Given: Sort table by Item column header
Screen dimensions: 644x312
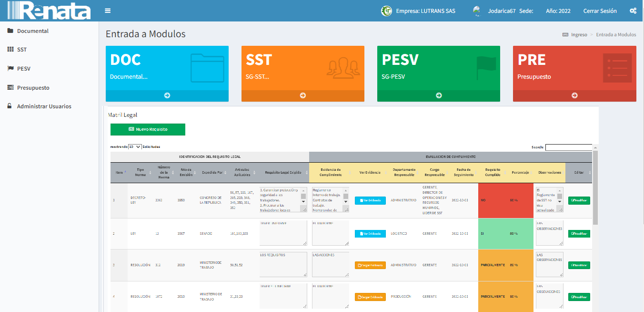Looking at the screenshot, I should click(x=119, y=172).
